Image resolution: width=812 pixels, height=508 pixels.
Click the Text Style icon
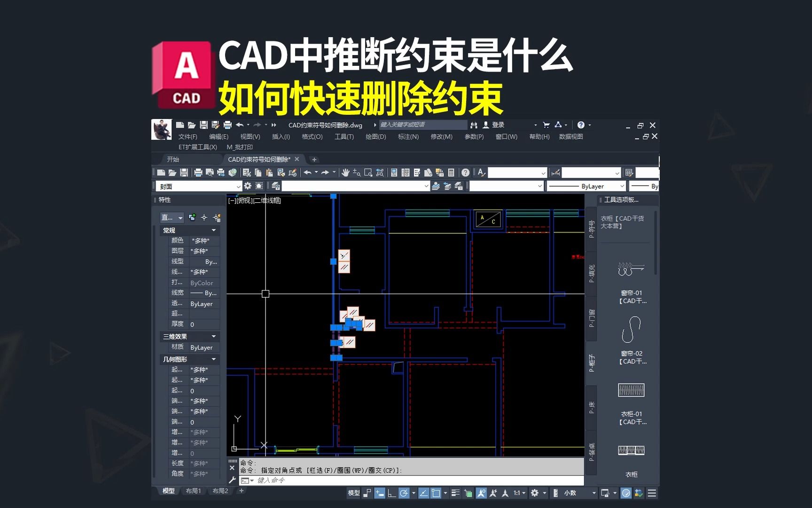pos(481,173)
